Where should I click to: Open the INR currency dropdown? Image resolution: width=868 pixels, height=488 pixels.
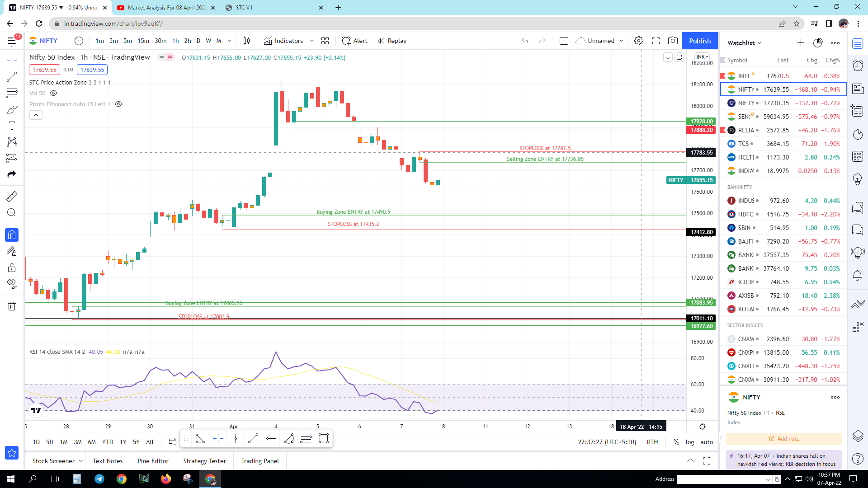click(x=702, y=57)
